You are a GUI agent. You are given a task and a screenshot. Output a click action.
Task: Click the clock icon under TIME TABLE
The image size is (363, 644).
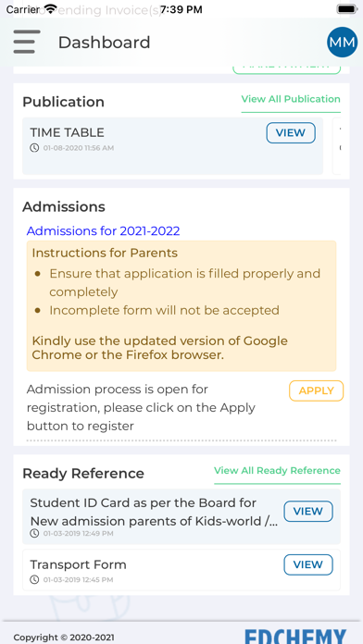coord(34,148)
